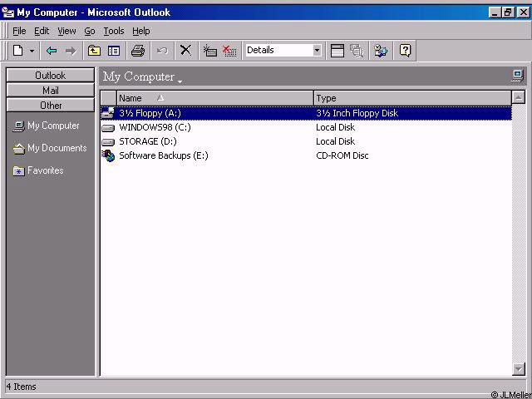Click the hard disk icon for WINDOWS98
Screen dimensions: 532x399
tap(108, 128)
